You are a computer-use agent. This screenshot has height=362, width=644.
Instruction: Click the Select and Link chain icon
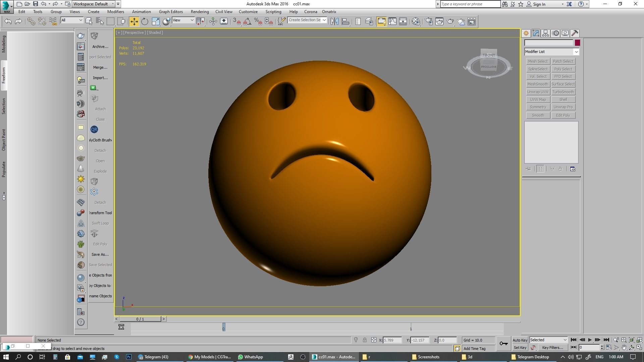point(31,21)
